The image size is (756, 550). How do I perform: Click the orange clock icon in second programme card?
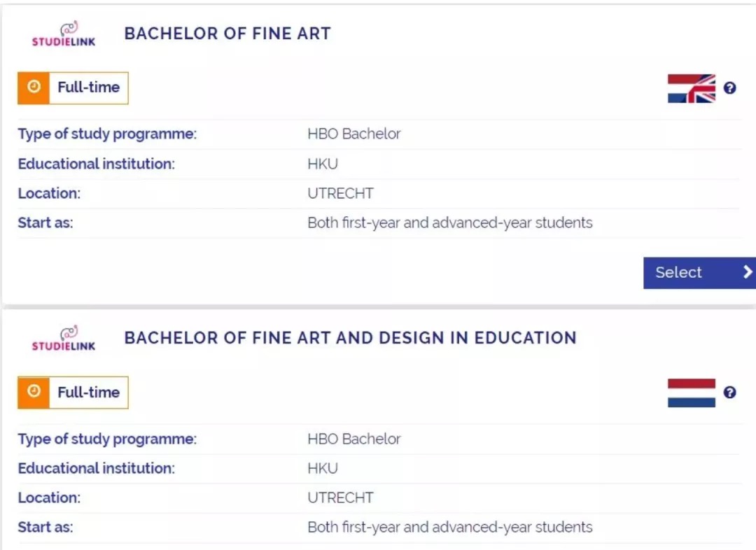34,393
